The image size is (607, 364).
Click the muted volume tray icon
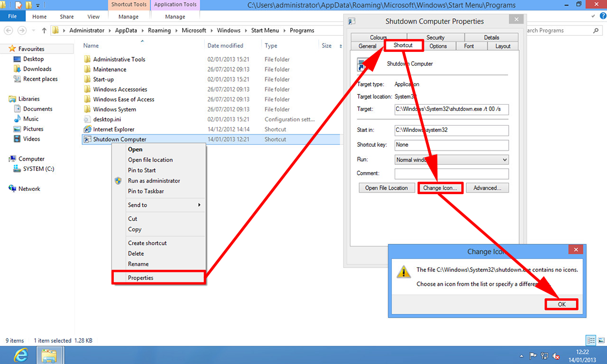pyautogui.click(x=556, y=356)
